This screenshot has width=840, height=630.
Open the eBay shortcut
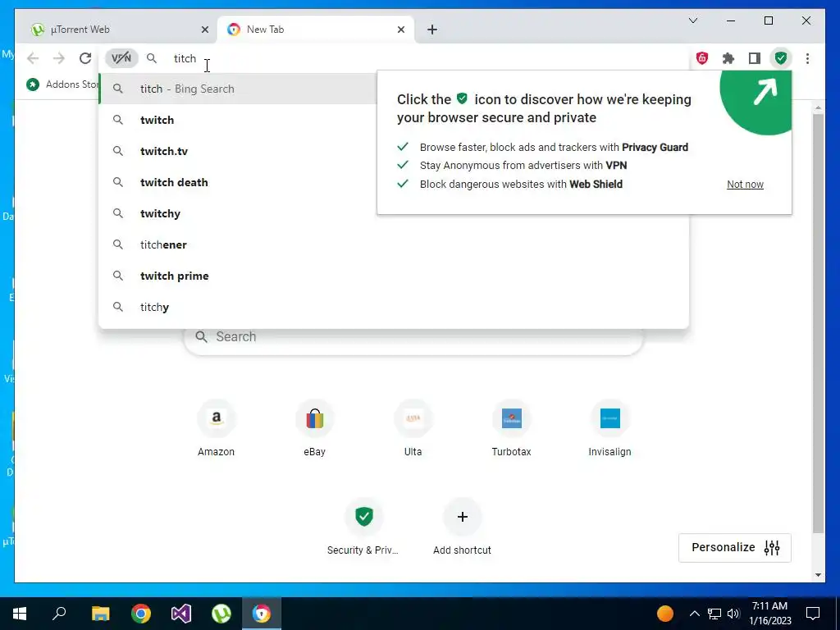pos(314,428)
